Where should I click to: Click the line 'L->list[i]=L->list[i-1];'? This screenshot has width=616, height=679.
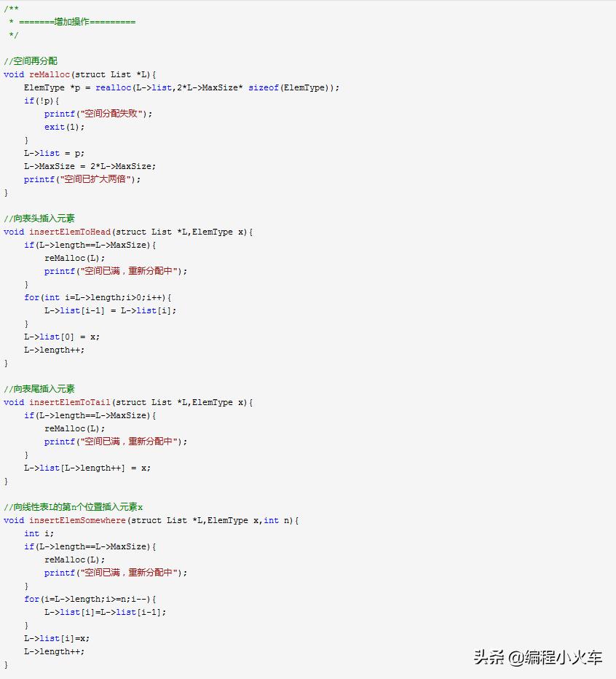(105, 612)
